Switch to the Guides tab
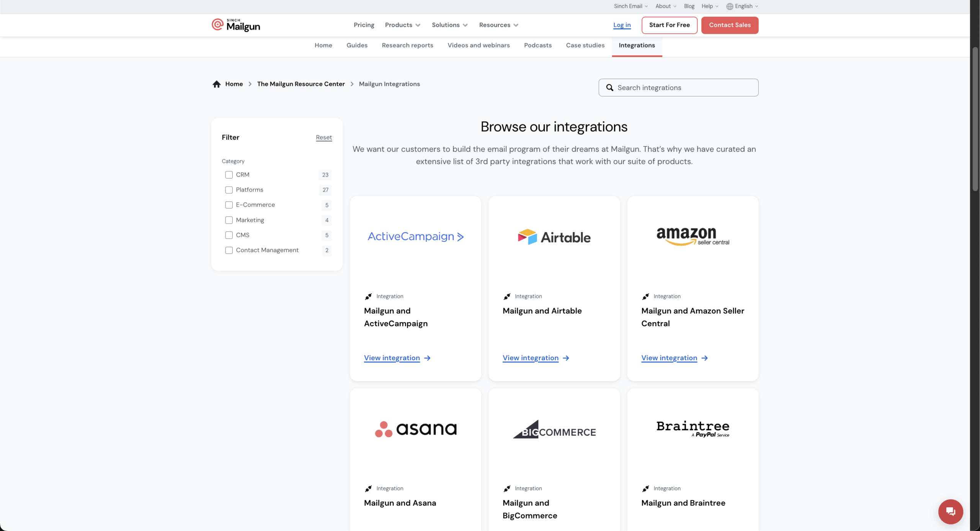The image size is (980, 531). tap(357, 46)
